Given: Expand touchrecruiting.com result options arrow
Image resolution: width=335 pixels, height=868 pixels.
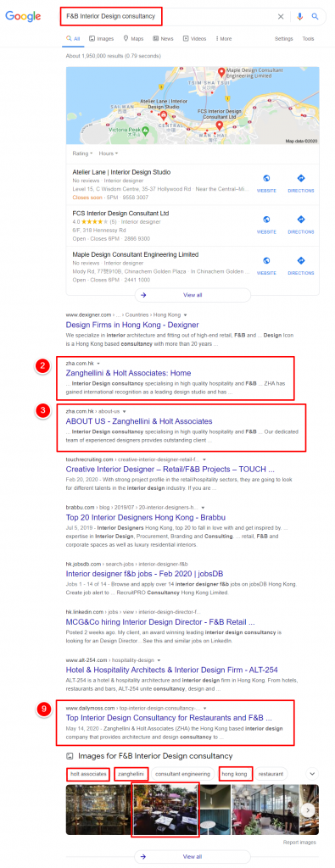Looking at the screenshot, I should 204,459.
